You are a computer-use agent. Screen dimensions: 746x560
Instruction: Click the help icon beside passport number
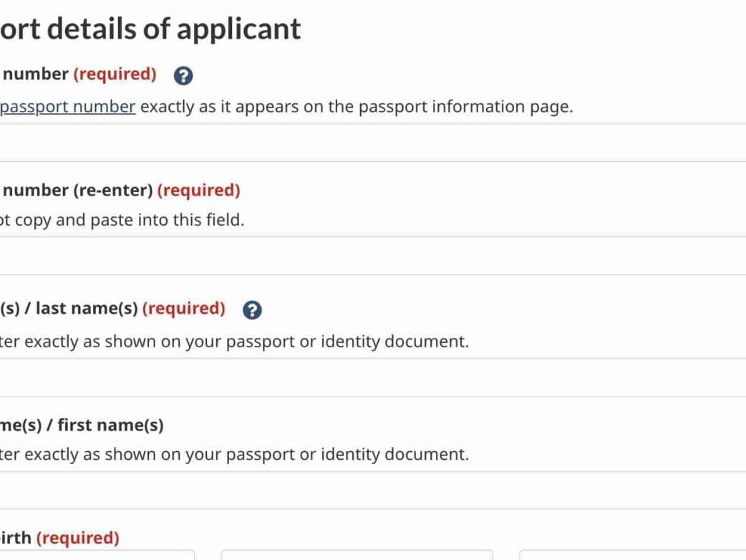coord(184,75)
